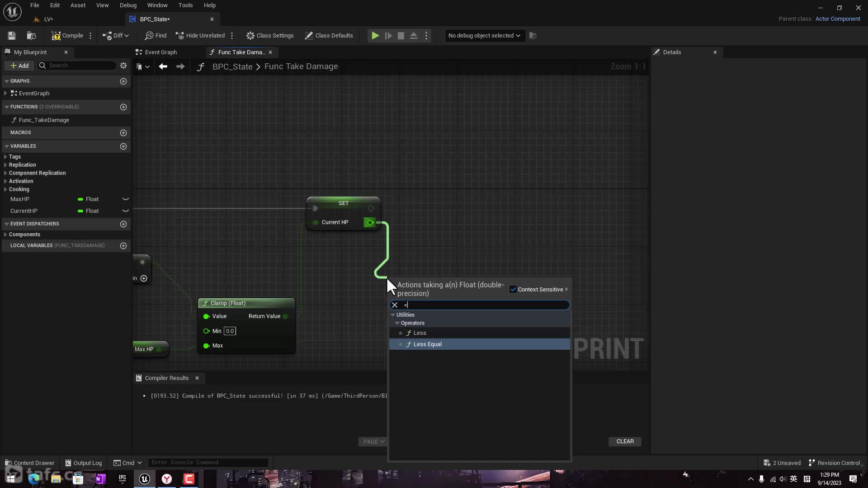Collapse the VARIABLES section

[x=7, y=146]
